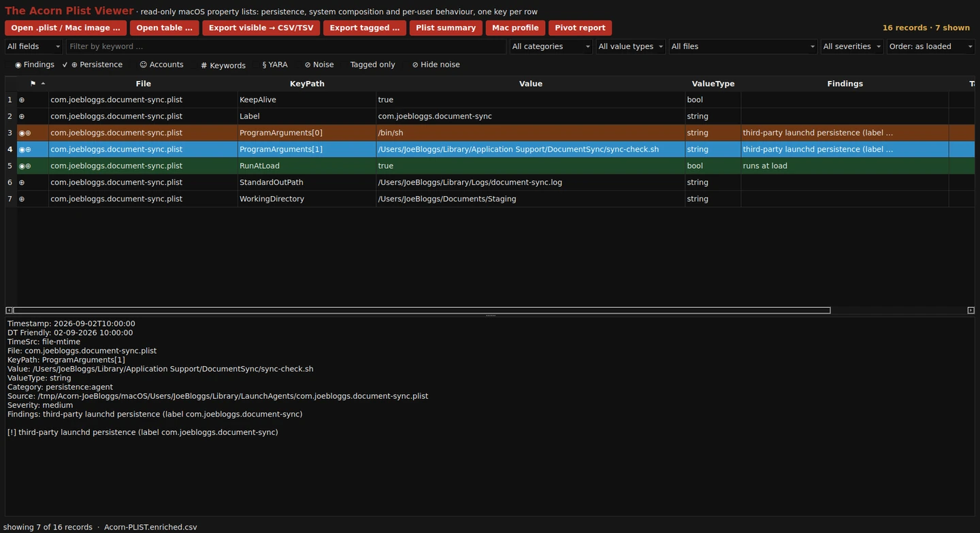Open the Plist summary
This screenshot has width=980, height=533.
click(x=446, y=28)
